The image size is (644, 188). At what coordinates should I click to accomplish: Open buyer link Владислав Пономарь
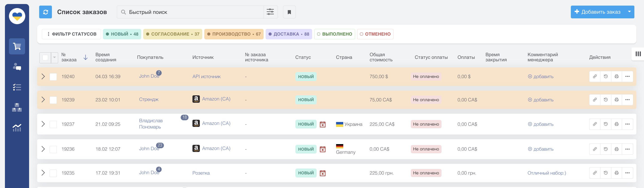pos(151,124)
